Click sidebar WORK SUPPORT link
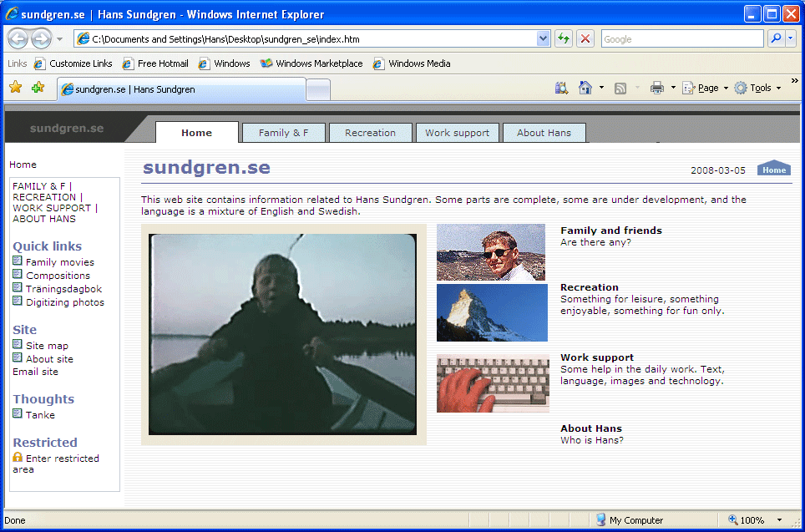805x532 pixels. tap(52, 208)
